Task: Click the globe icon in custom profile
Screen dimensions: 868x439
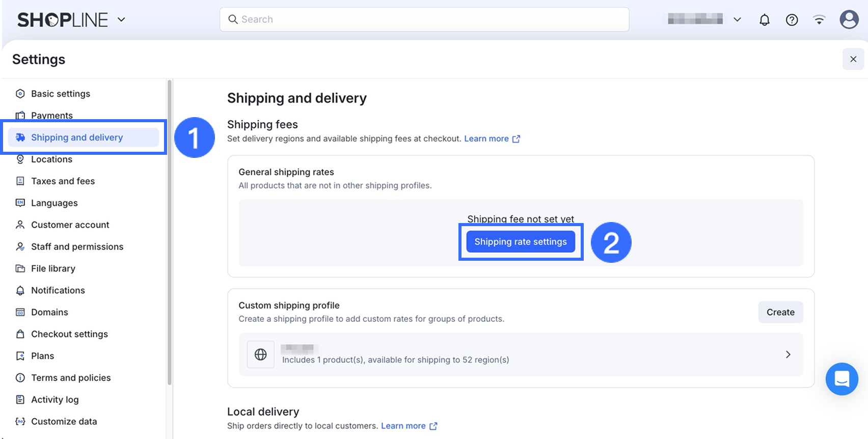Action: tap(261, 354)
